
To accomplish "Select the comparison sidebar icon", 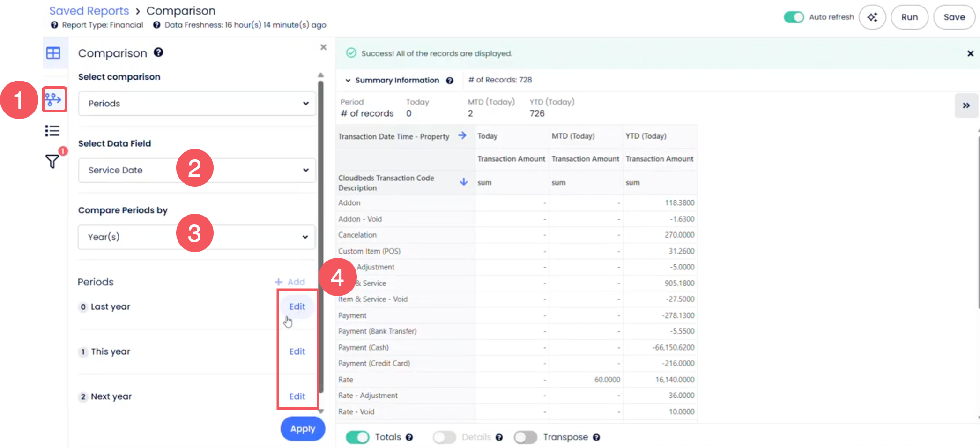I will (x=53, y=99).
